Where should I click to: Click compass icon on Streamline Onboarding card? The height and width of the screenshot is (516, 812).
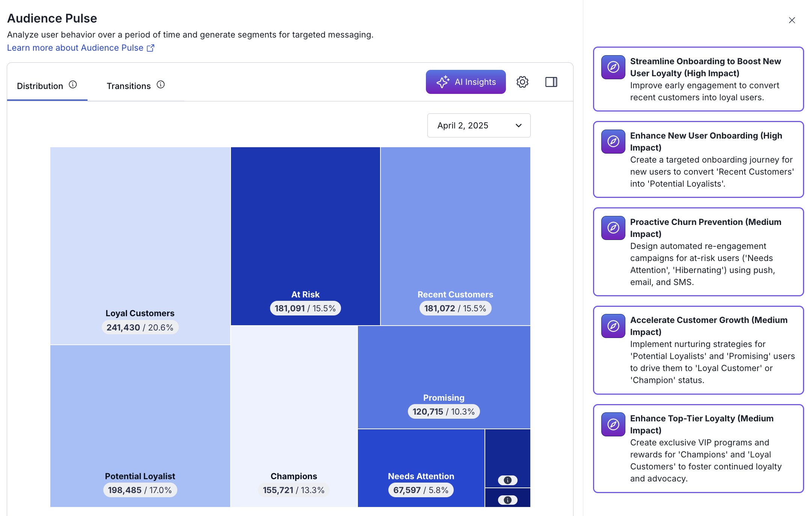(x=613, y=67)
